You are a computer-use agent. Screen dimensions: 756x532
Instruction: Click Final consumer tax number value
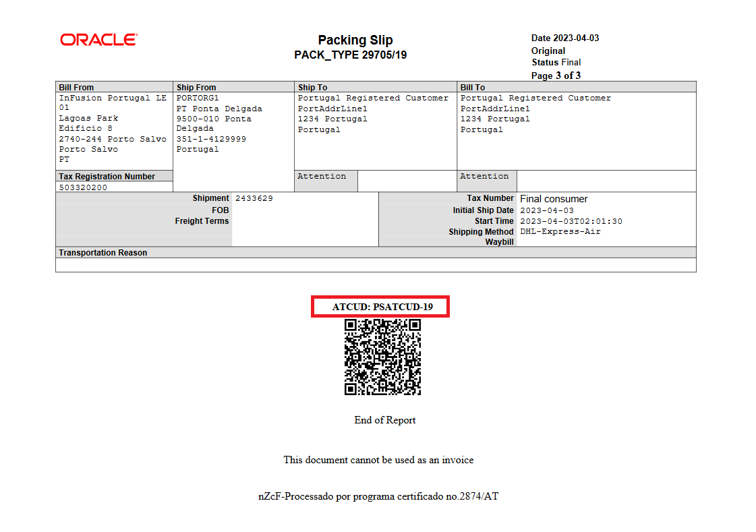click(554, 198)
